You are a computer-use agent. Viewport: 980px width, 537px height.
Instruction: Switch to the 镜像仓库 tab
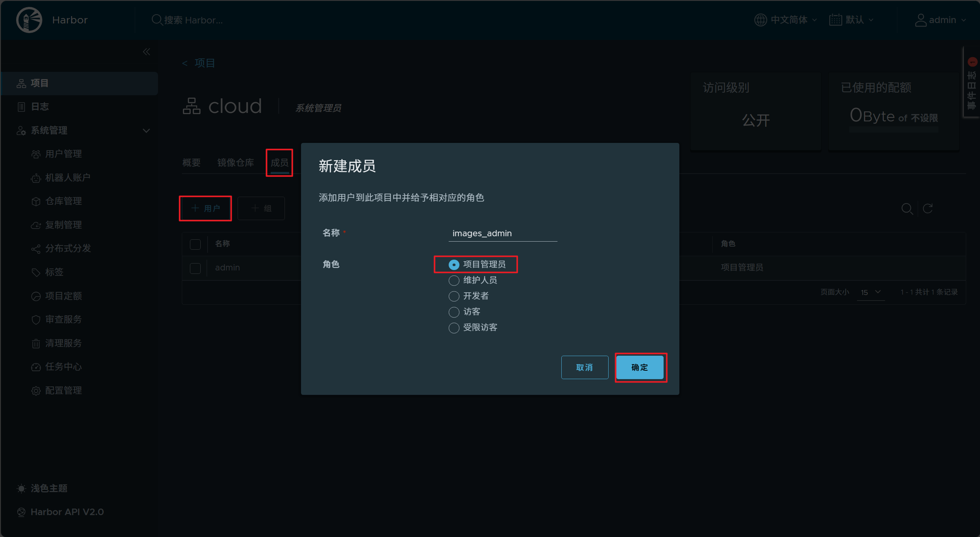point(236,162)
